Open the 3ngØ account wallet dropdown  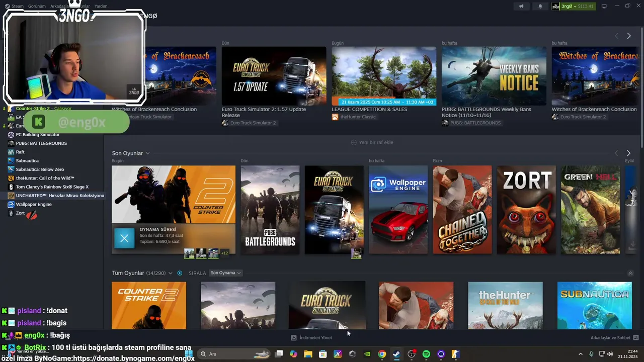pos(574,6)
